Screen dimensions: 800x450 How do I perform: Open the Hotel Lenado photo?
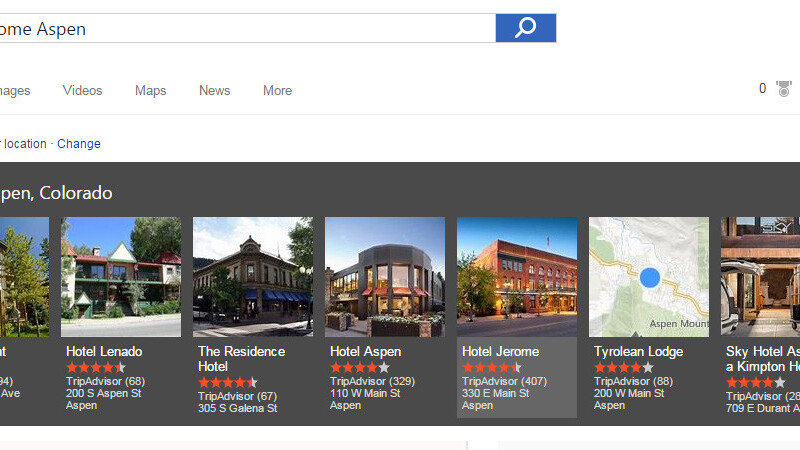121,277
